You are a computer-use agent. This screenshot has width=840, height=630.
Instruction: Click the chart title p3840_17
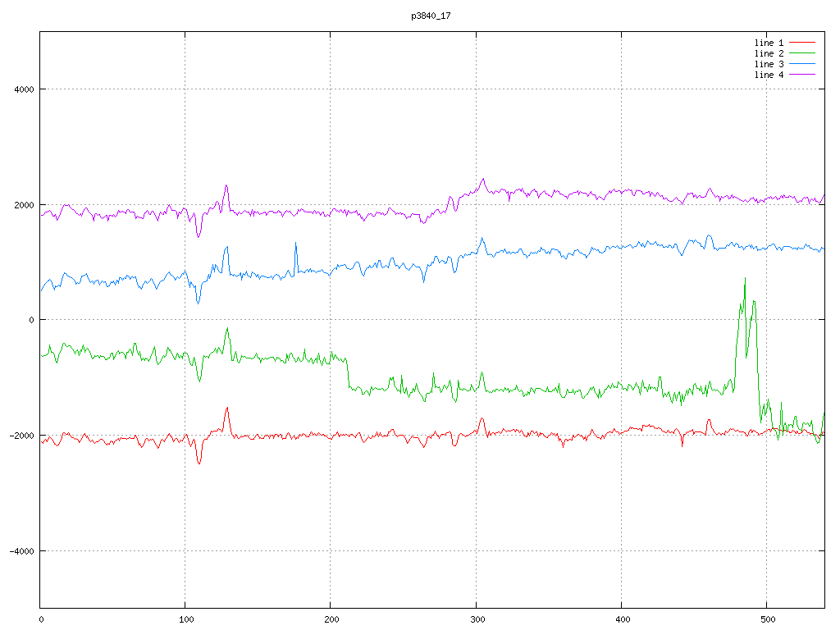[431, 16]
